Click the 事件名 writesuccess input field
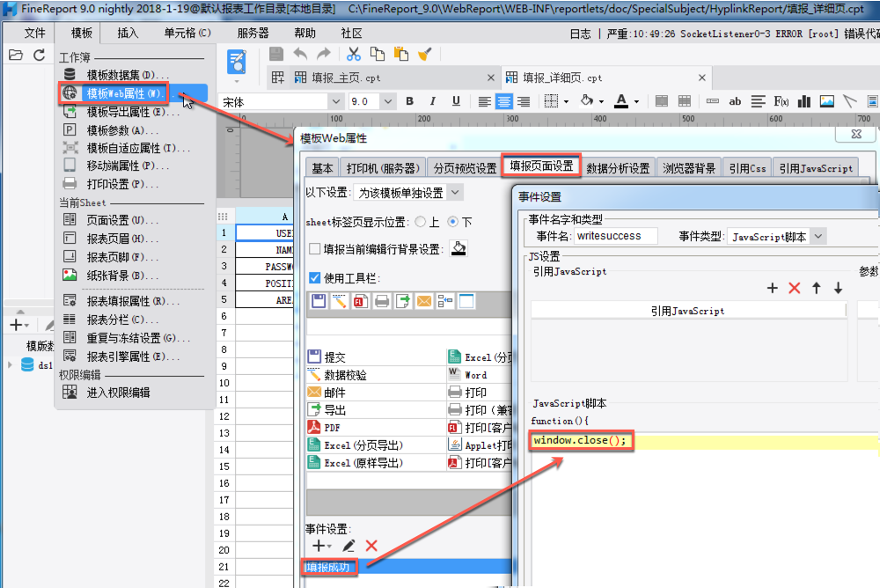 point(616,236)
